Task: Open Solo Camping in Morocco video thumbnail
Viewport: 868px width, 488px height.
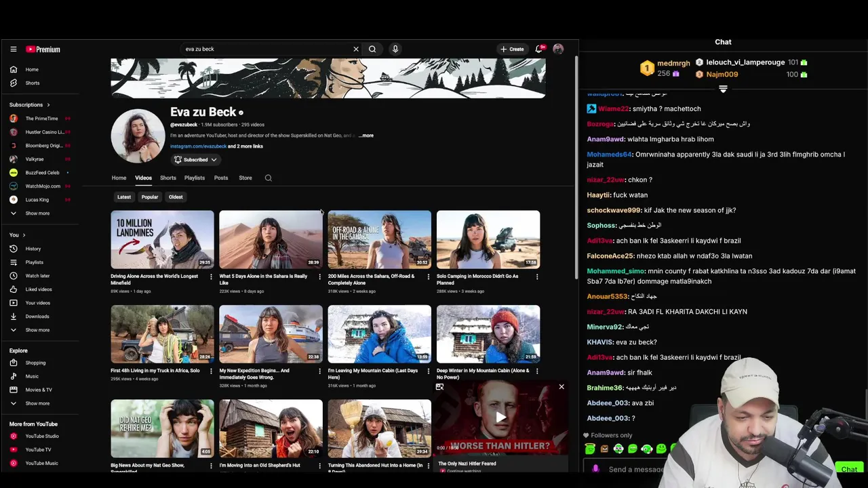Action: pyautogui.click(x=488, y=239)
